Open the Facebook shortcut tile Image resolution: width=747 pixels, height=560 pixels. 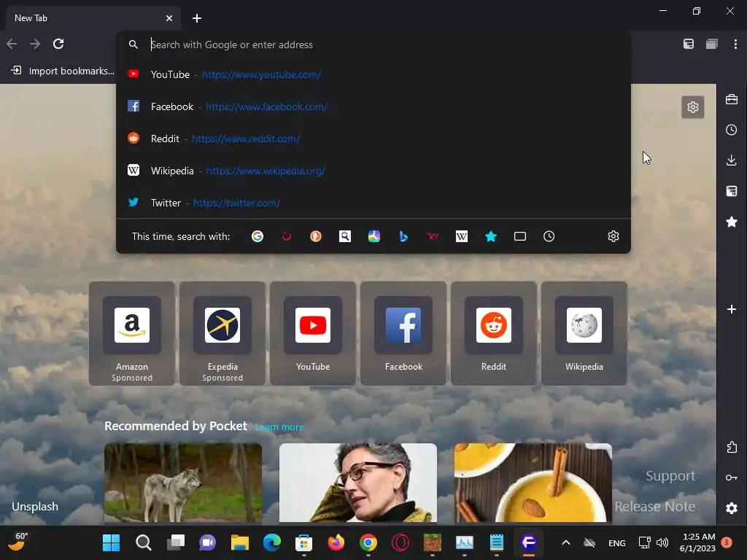(403, 333)
